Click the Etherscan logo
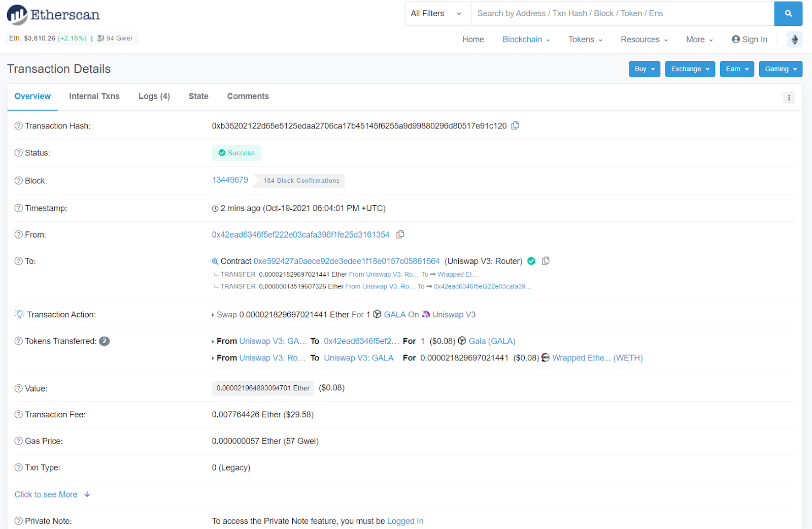Viewport: 812px width, 529px height. [x=53, y=15]
